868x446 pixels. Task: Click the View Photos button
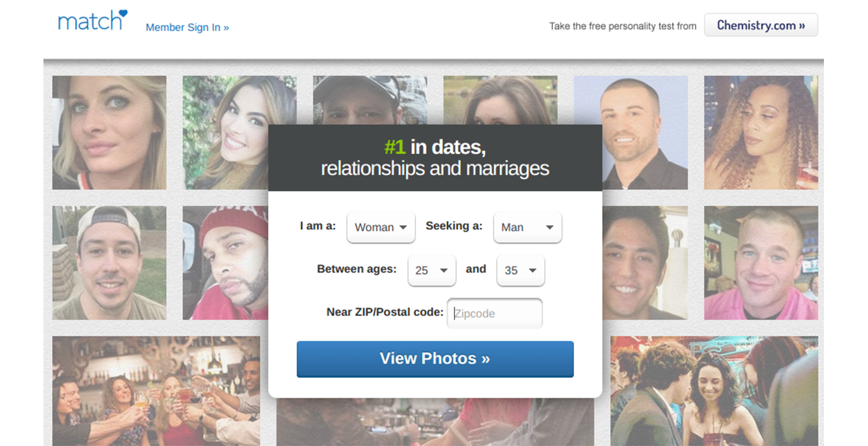435,359
